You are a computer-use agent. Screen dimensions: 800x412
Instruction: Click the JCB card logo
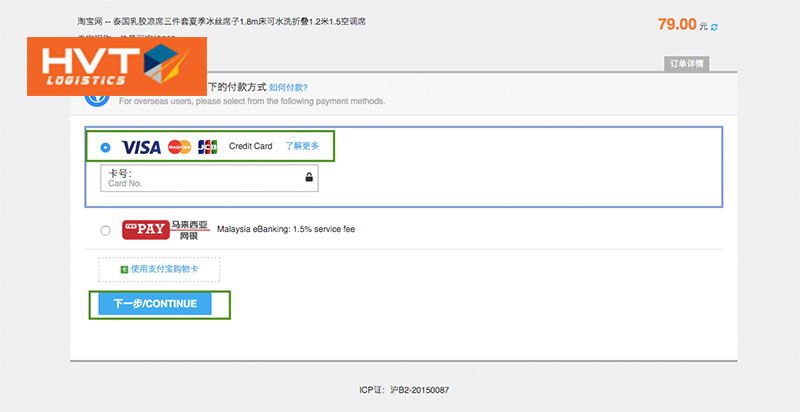point(208,147)
